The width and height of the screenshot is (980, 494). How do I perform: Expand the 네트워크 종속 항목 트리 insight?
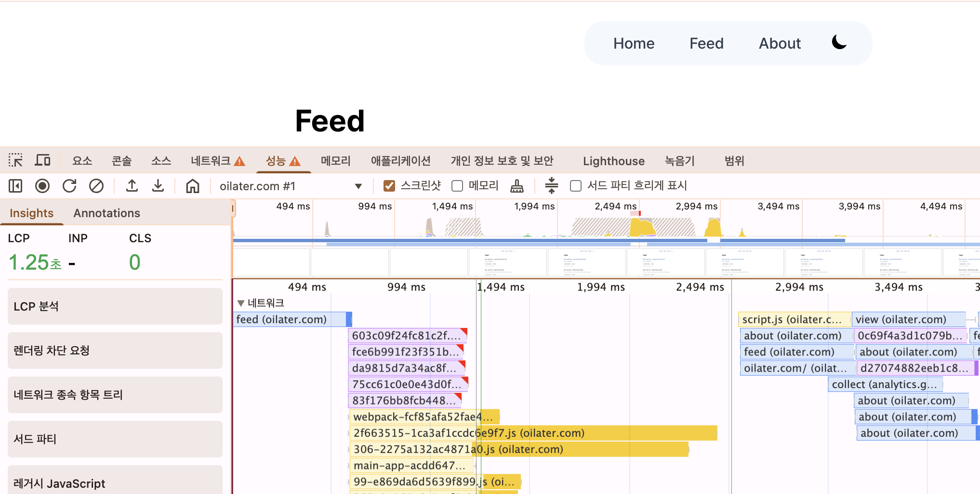(115, 395)
